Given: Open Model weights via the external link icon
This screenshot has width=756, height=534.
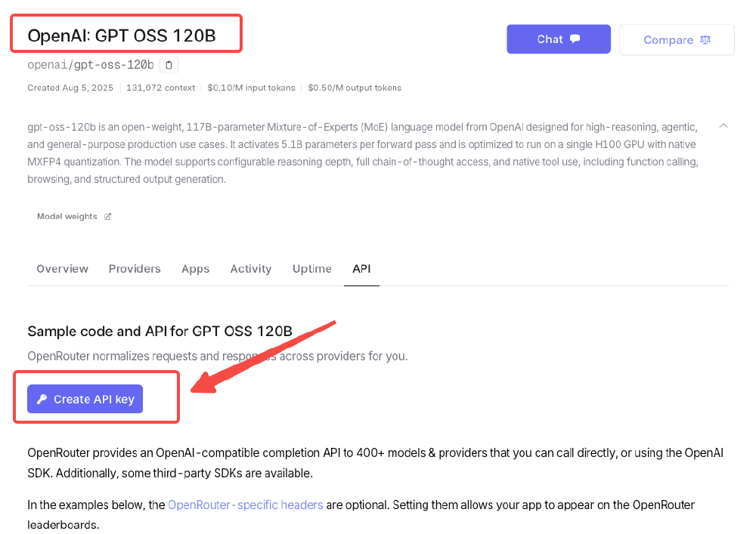Looking at the screenshot, I should click(x=108, y=216).
